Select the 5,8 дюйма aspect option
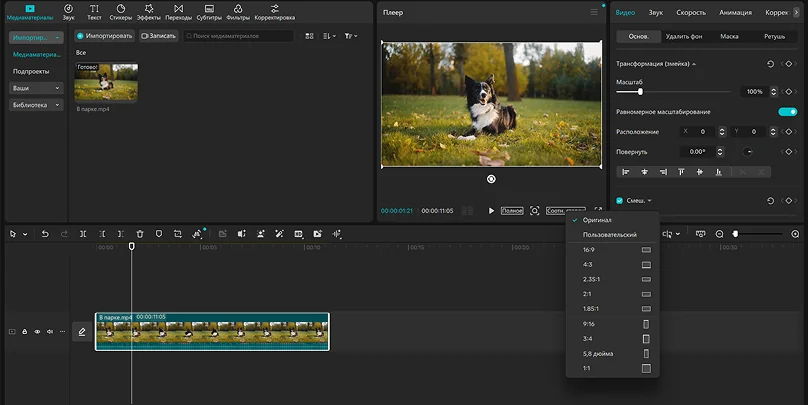This screenshot has width=808, height=405. (x=612, y=353)
